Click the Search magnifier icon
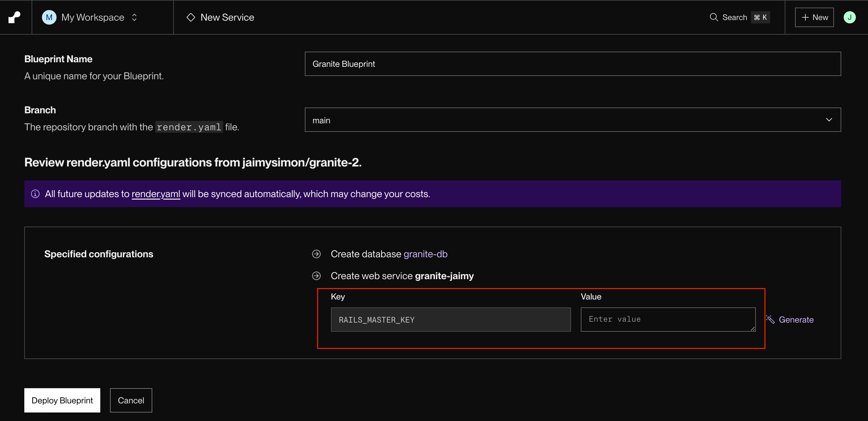Image resolution: width=868 pixels, height=421 pixels. pos(714,17)
